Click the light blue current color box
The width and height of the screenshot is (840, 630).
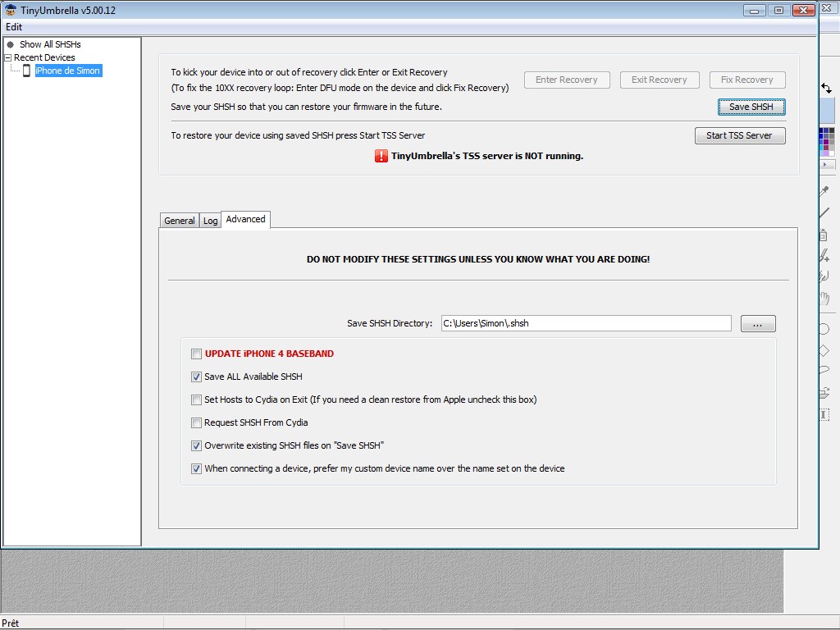[x=828, y=111]
